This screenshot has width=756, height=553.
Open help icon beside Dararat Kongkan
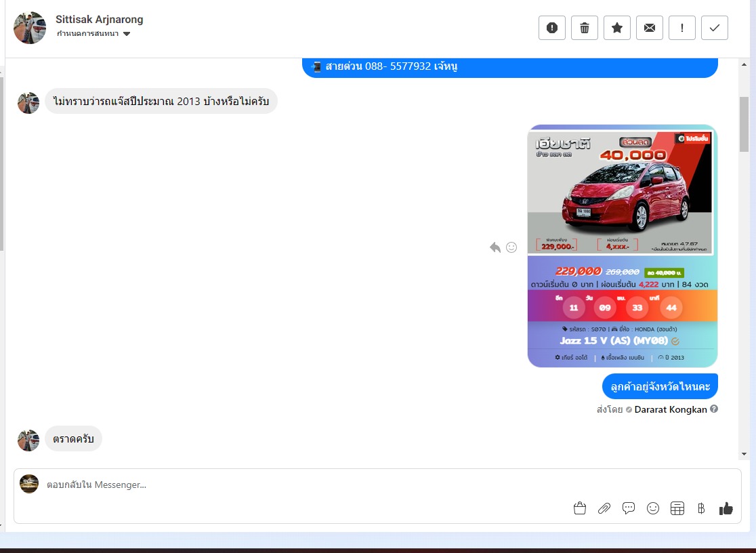point(714,409)
